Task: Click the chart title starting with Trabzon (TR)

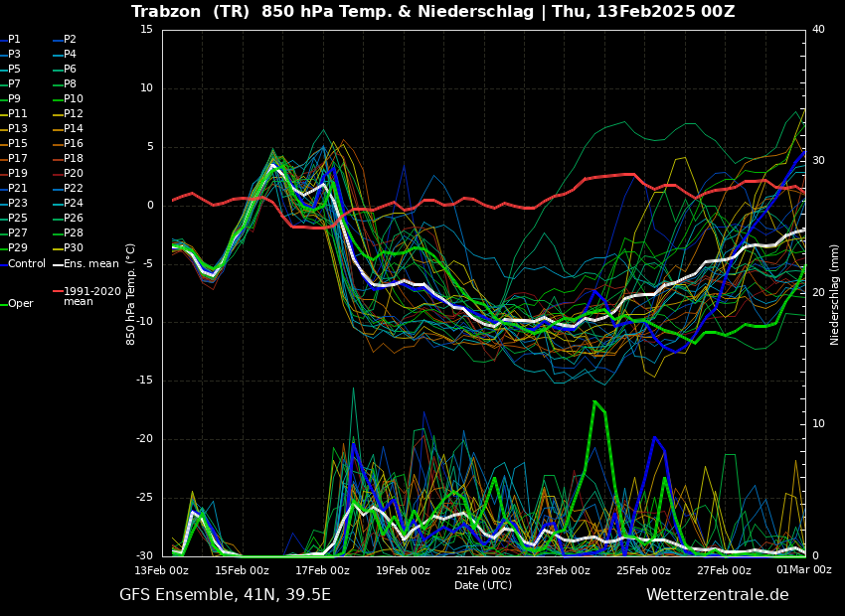Action: (432, 11)
